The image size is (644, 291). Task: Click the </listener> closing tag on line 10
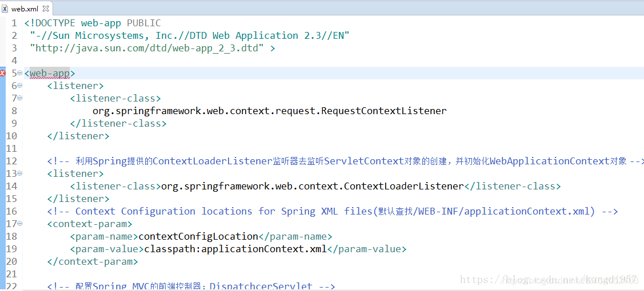point(78,136)
